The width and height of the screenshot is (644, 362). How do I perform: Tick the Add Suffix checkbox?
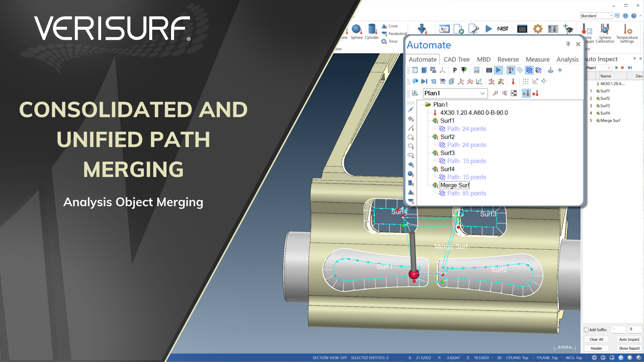(x=586, y=330)
